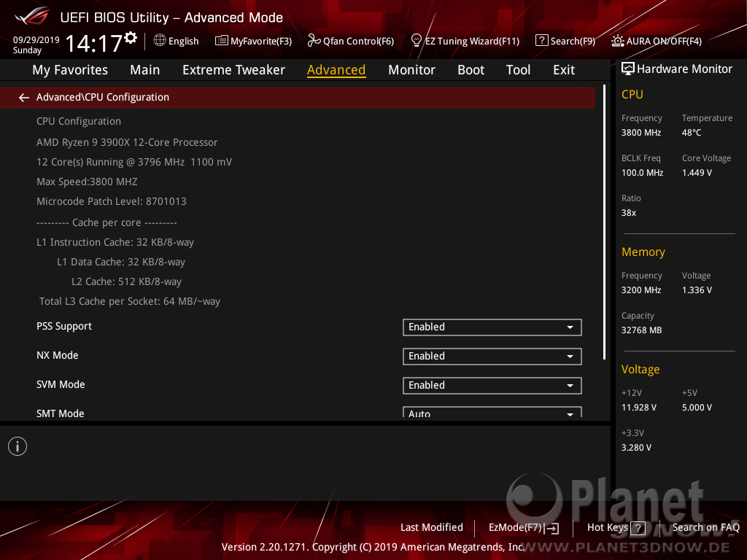The width and height of the screenshot is (747, 560).
Task: Click L1 Instruction Cache: 32 KB/8-way line
Action: (115, 242)
